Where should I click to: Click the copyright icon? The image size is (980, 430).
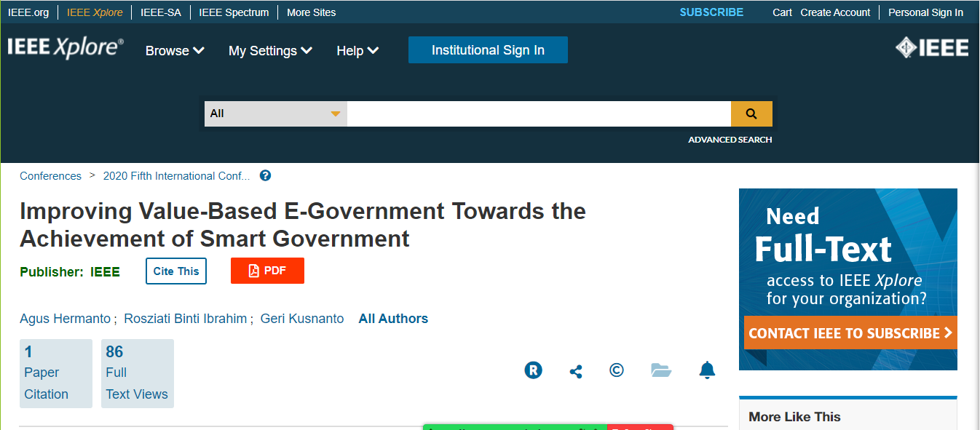[x=617, y=370]
